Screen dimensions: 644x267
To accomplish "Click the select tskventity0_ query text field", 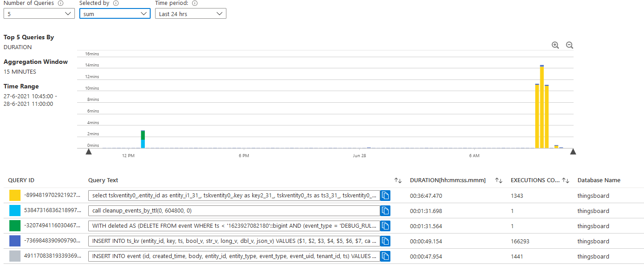I will pos(234,196).
